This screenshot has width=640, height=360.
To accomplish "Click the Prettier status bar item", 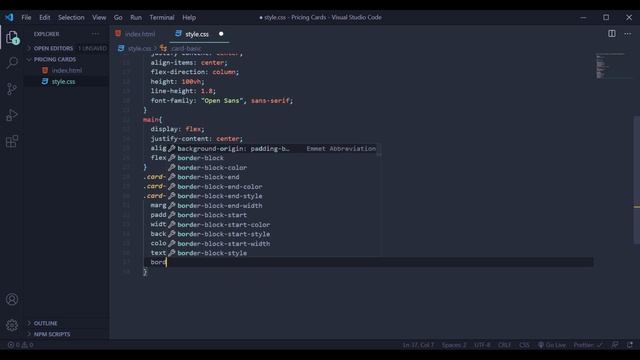I will pos(588,345).
